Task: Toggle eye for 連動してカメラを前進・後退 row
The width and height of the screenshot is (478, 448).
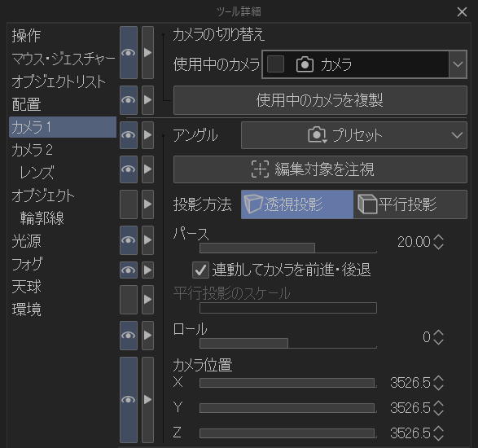Action: 129,270
